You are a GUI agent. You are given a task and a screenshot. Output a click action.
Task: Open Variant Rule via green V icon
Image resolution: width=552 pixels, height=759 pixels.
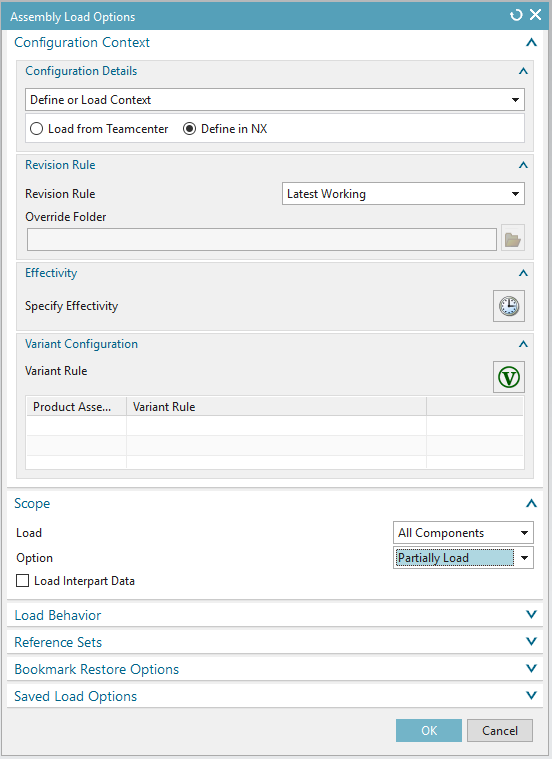(x=509, y=377)
